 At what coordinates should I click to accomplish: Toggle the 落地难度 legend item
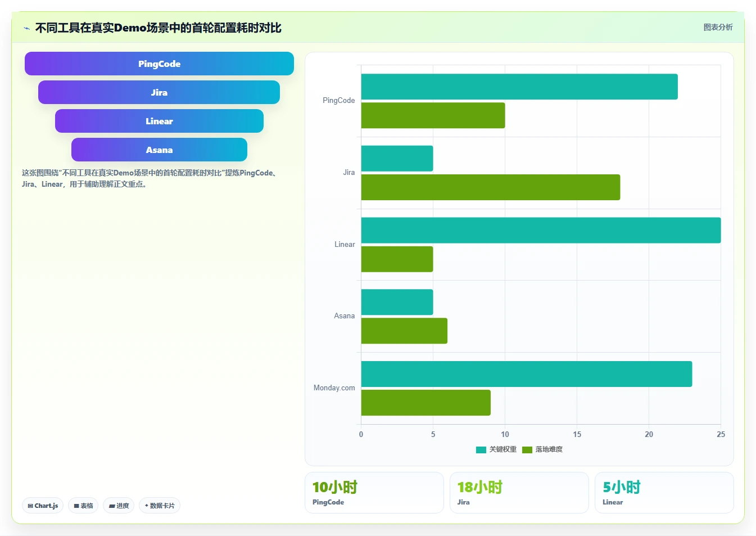tap(542, 449)
